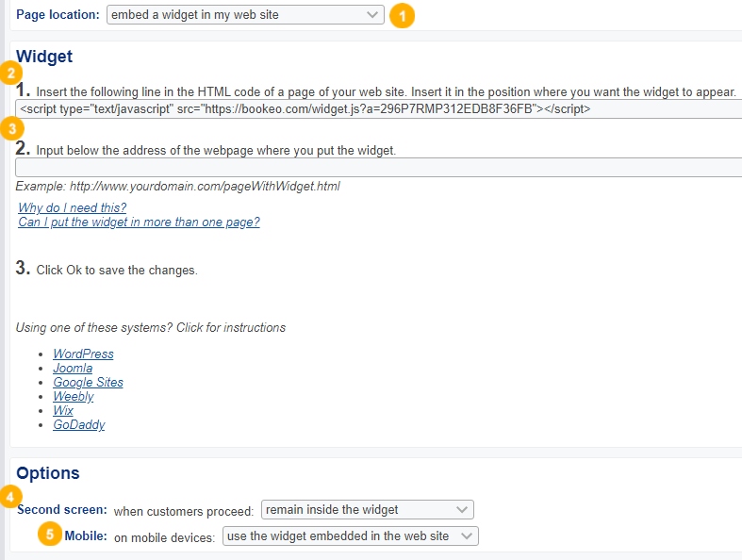Click the orange number 1 marker
This screenshot has height=560, width=742.
click(x=403, y=16)
